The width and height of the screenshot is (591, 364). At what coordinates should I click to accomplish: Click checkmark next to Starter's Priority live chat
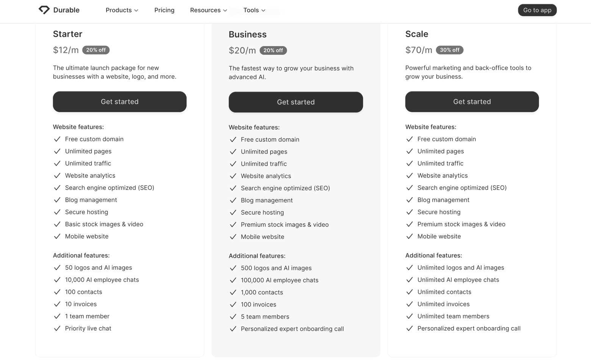pyautogui.click(x=57, y=328)
